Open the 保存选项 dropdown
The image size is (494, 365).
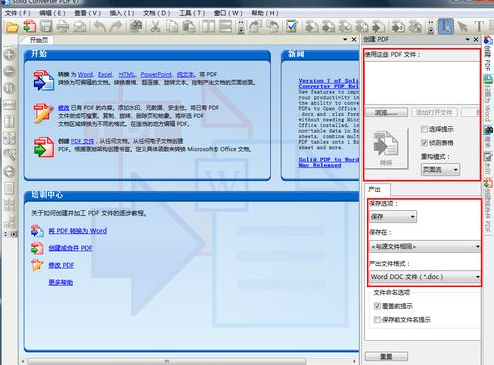tap(393, 217)
